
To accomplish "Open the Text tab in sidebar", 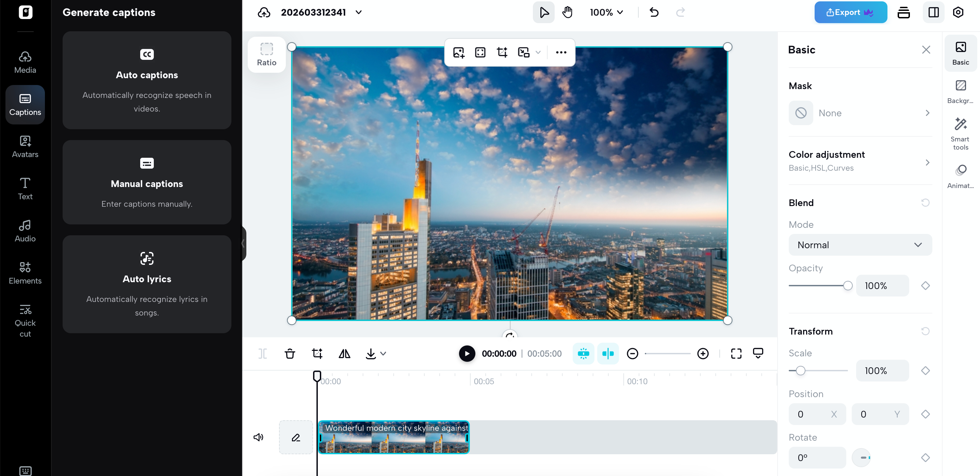I will point(25,188).
